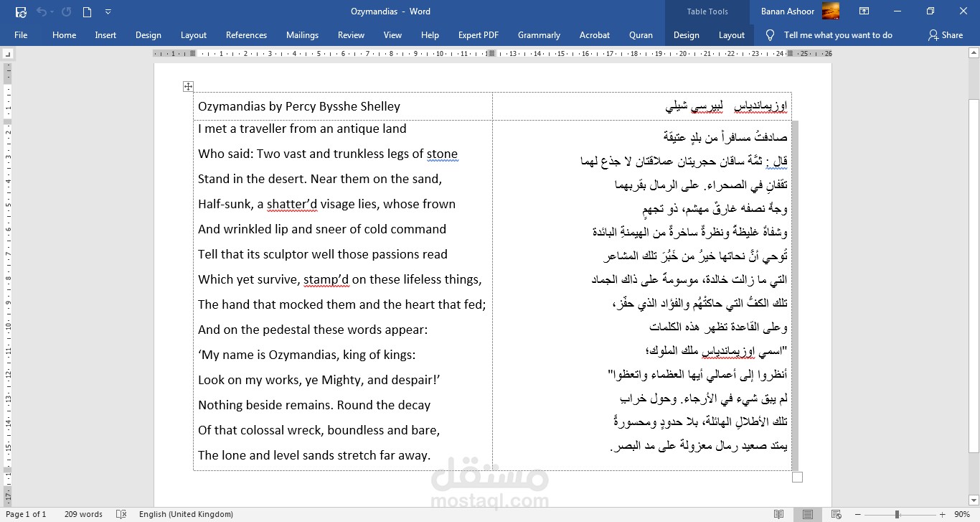This screenshot has width=980, height=522.
Task: Click the 90% zoom level
Action: click(961, 514)
